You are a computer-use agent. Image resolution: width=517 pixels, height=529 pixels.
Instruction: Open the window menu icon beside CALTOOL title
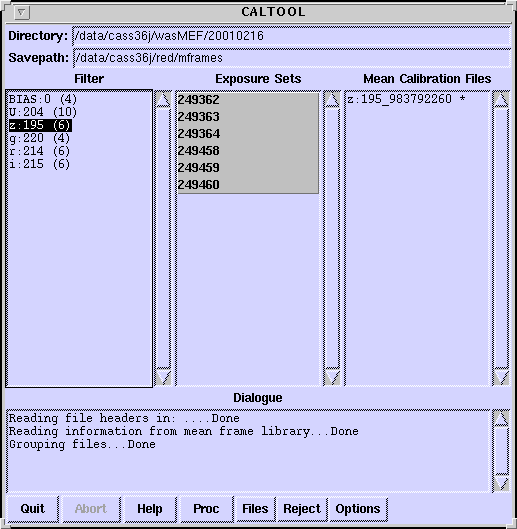[22, 12]
